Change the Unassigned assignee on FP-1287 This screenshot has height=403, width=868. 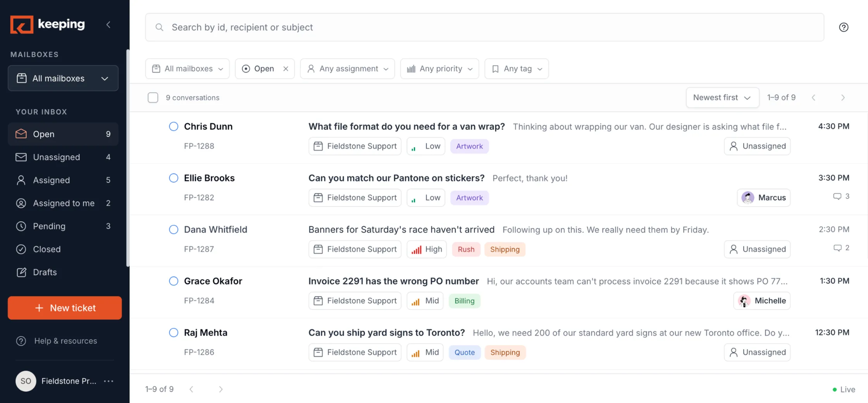coord(757,249)
